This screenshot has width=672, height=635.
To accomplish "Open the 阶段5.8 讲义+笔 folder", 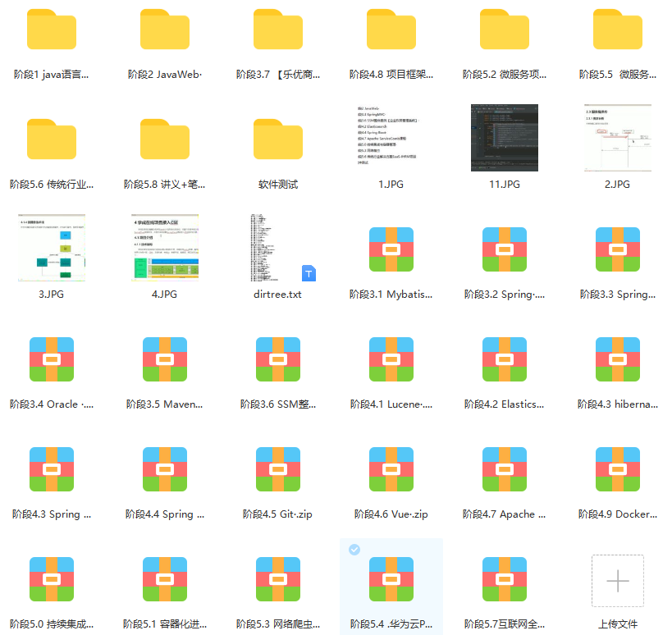I will (165, 141).
